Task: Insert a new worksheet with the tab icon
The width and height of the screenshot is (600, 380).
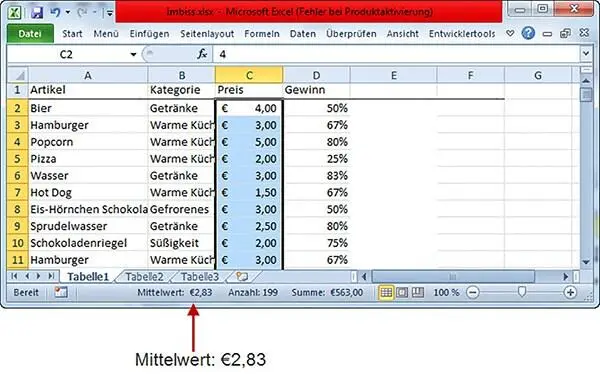Action: coord(242,276)
